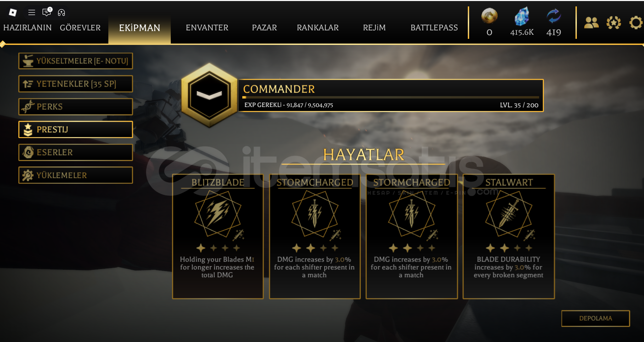Screen dimensions: 644x342
Task: Click the DEPOLAMA button
Action: pos(596,318)
